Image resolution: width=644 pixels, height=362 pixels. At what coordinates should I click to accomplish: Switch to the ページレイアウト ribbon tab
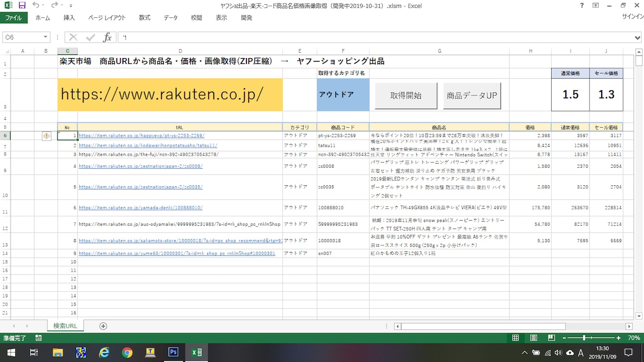pos(107,17)
